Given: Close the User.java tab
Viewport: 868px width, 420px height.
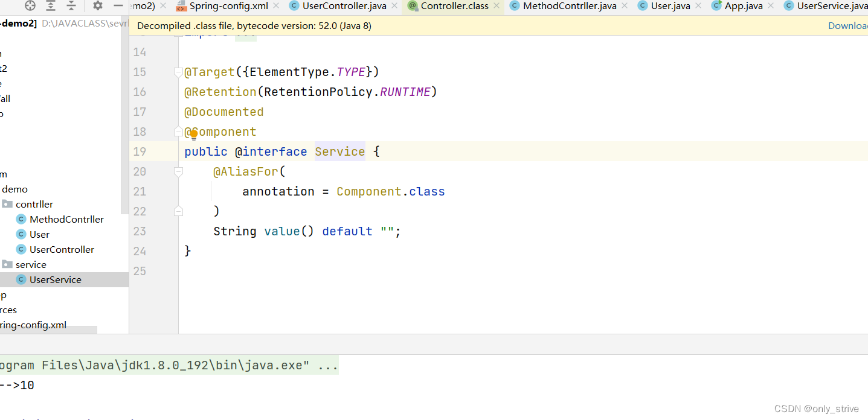Looking at the screenshot, I should [698, 6].
